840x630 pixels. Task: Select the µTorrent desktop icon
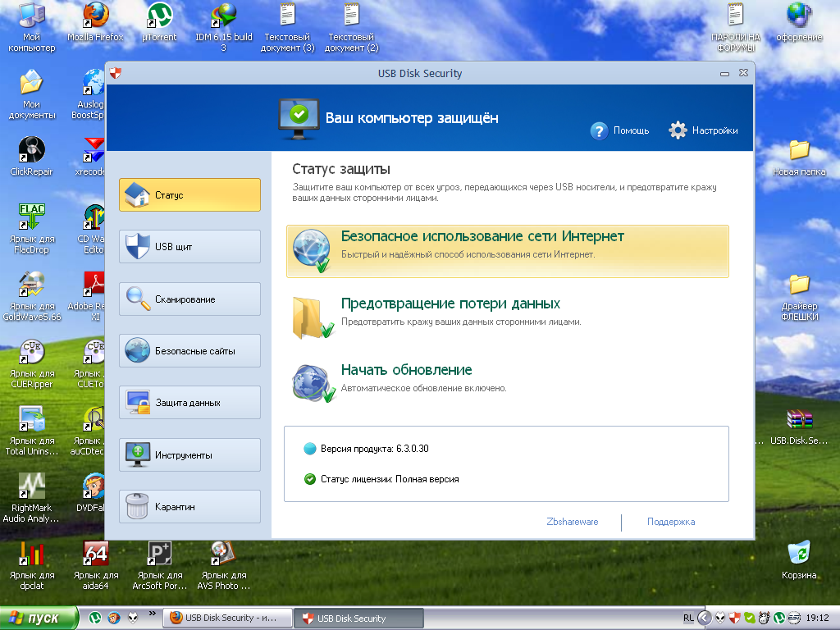tap(159, 22)
